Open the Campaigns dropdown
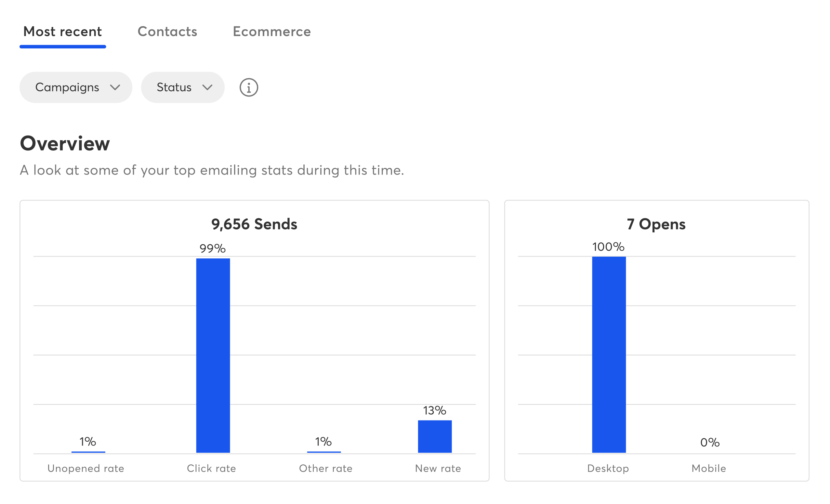 click(76, 87)
